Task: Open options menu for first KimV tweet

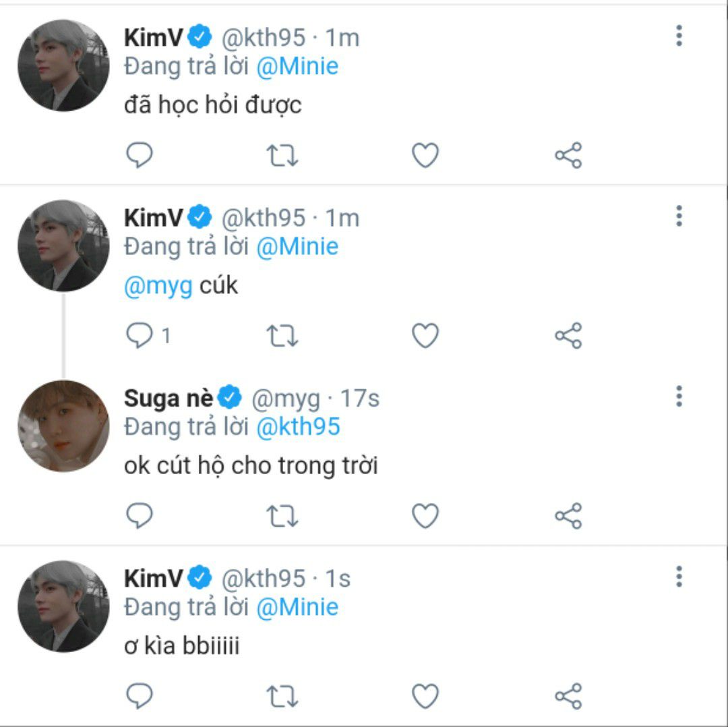Action: 679,36
